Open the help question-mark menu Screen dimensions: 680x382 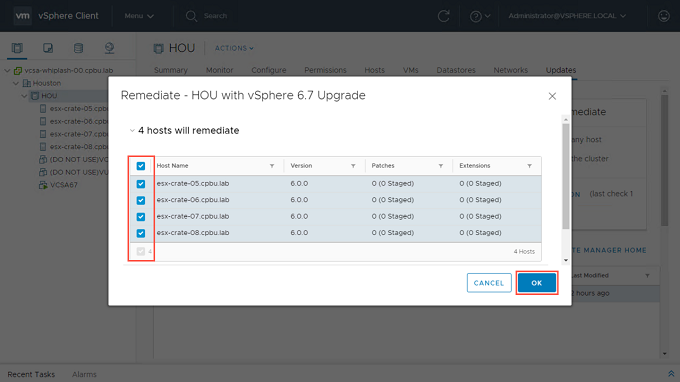tap(480, 16)
